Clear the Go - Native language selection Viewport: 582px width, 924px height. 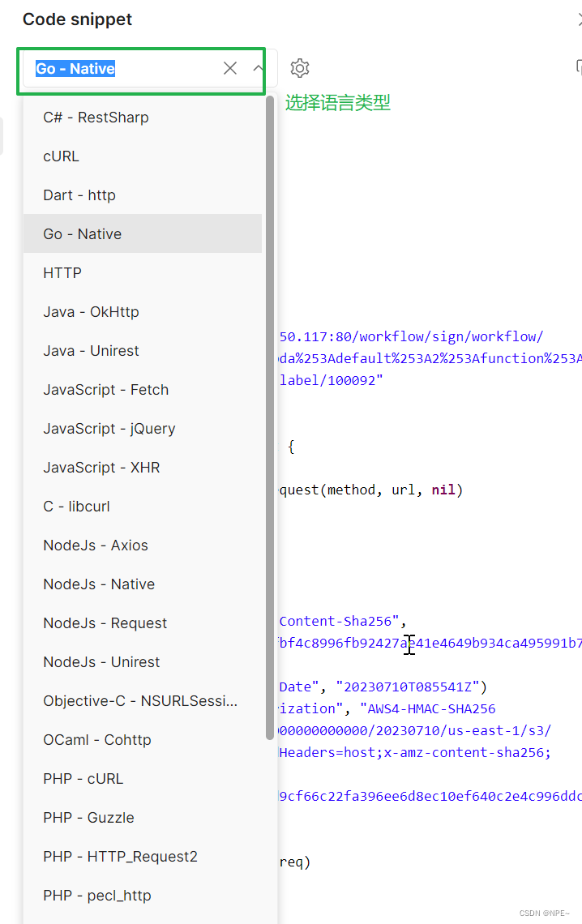229,68
